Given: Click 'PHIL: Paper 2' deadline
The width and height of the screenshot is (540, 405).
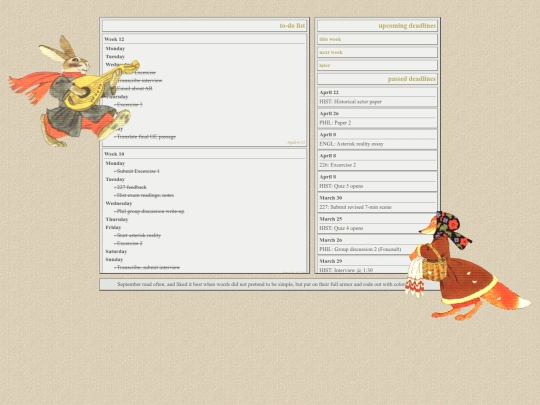Looking at the screenshot, I should point(335,123).
